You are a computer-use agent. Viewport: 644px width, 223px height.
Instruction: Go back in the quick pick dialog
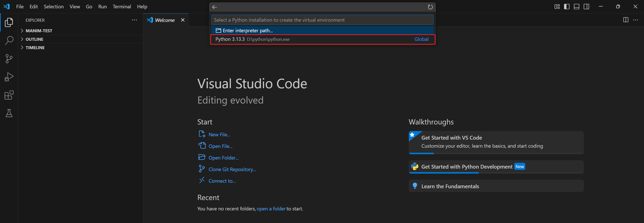tap(215, 7)
